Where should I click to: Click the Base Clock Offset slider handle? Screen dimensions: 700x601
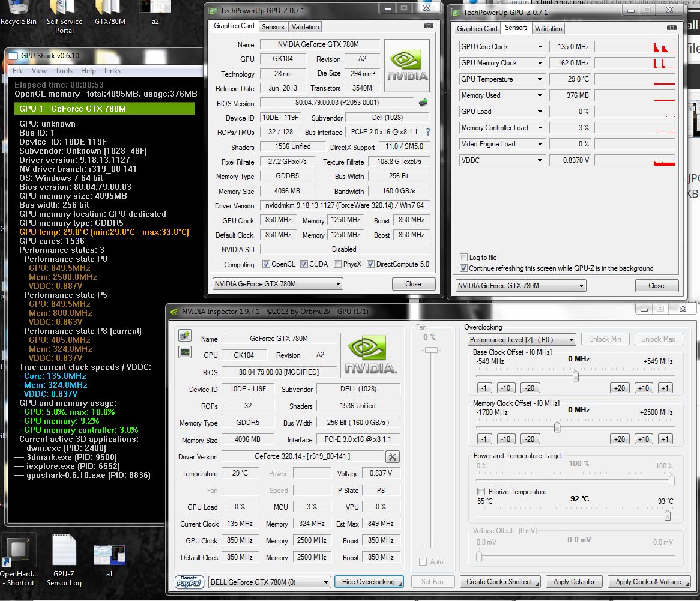coord(576,376)
